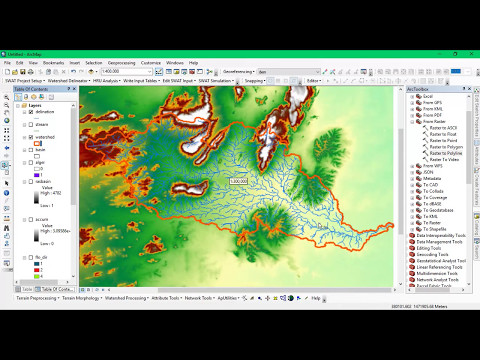This screenshot has height=360, width=480.
Task: Open the Geoprocessing menu
Action: tap(121, 63)
